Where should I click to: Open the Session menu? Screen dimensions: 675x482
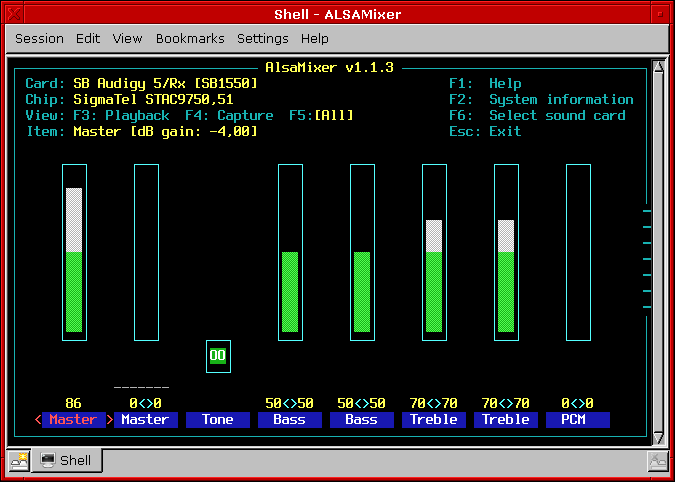tap(40, 39)
